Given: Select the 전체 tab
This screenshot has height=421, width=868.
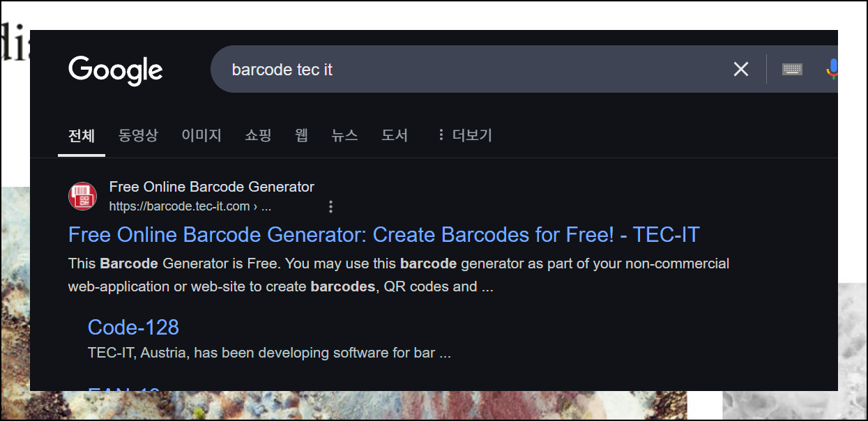Looking at the screenshot, I should pyautogui.click(x=82, y=135).
